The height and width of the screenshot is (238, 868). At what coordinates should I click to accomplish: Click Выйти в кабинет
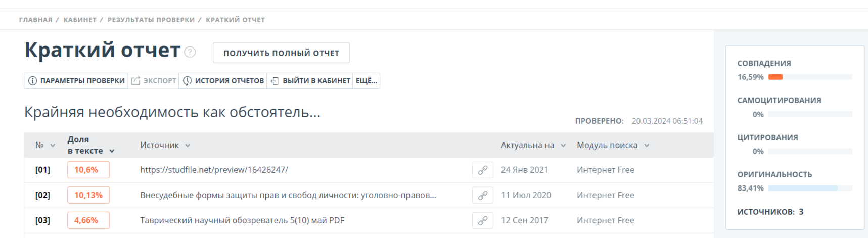pos(310,81)
